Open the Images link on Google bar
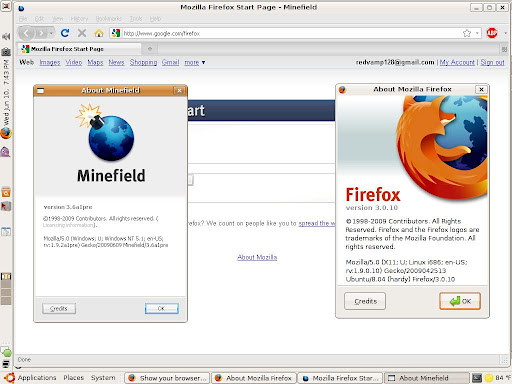 tap(50, 62)
